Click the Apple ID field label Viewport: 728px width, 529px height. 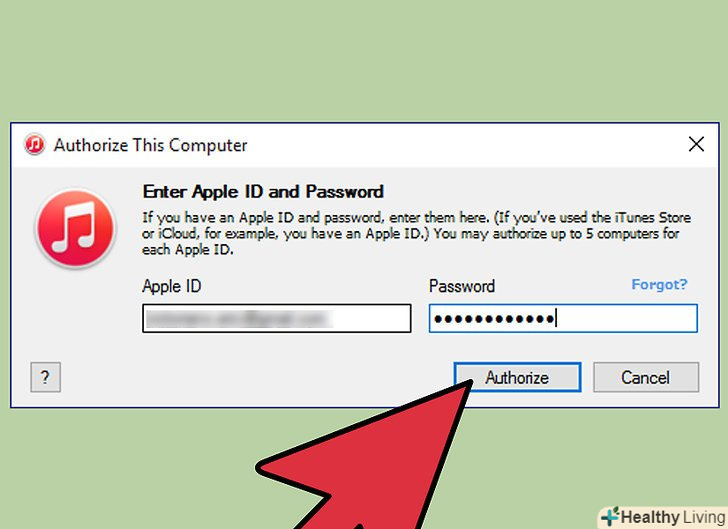click(x=171, y=286)
